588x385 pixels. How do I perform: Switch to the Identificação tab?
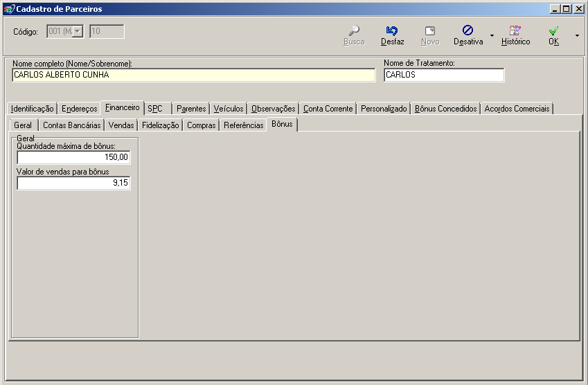point(33,109)
